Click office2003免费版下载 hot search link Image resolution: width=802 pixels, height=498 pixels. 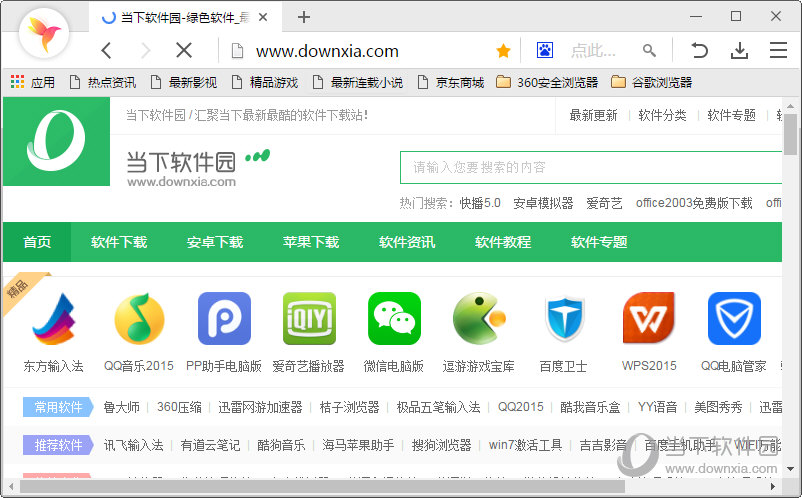pos(694,203)
